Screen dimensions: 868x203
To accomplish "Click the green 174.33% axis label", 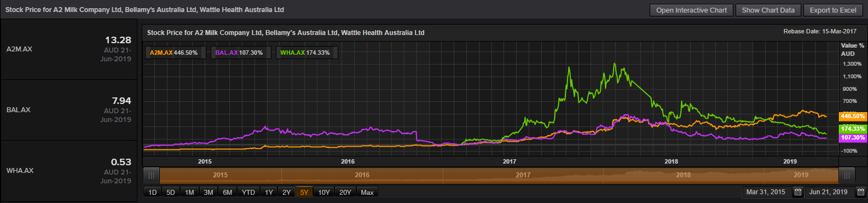I will tap(853, 129).
